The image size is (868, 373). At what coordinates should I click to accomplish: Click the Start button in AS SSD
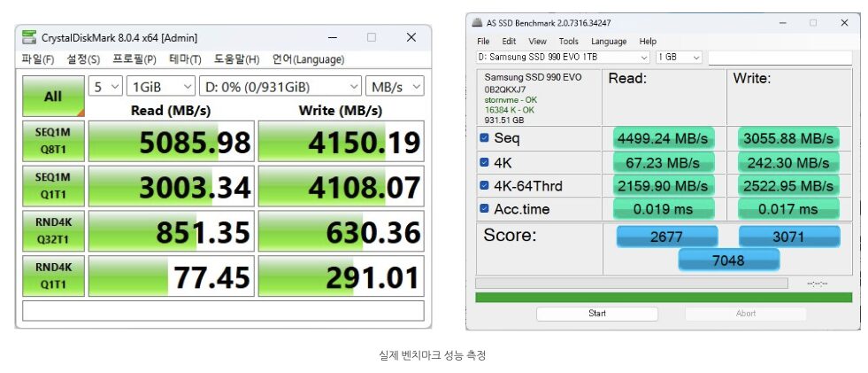click(x=596, y=314)
